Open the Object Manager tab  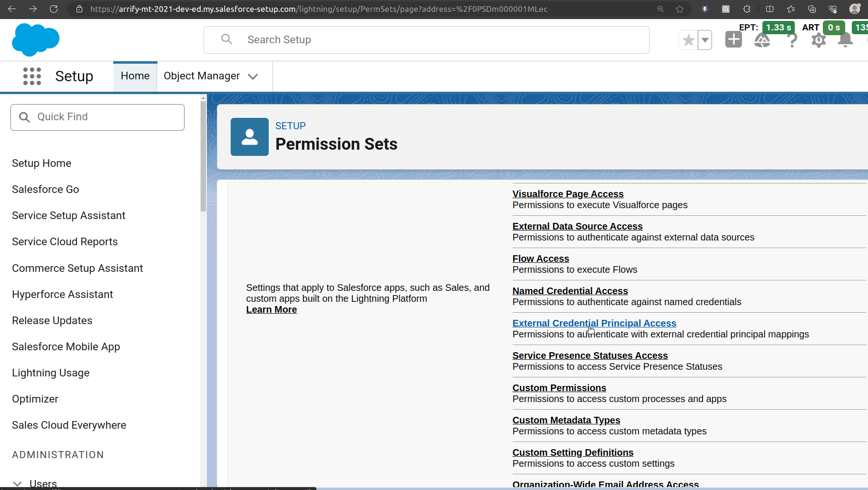[201, 76]
